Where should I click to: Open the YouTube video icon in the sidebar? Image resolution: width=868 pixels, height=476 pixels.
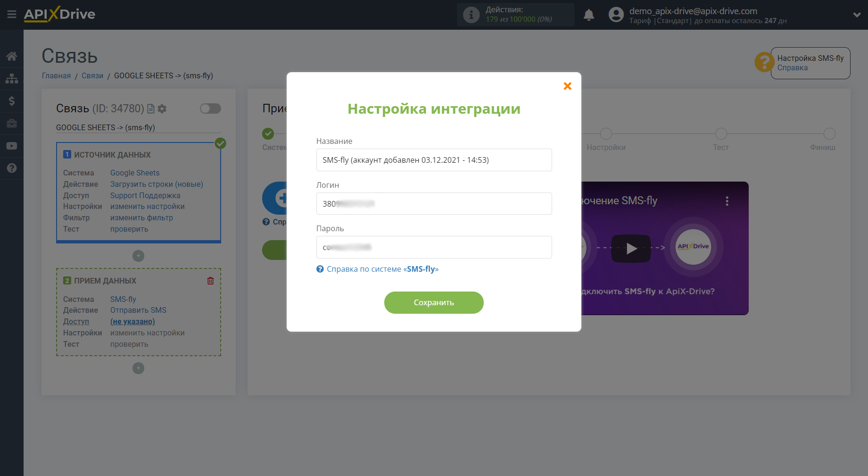click(12, 146)
